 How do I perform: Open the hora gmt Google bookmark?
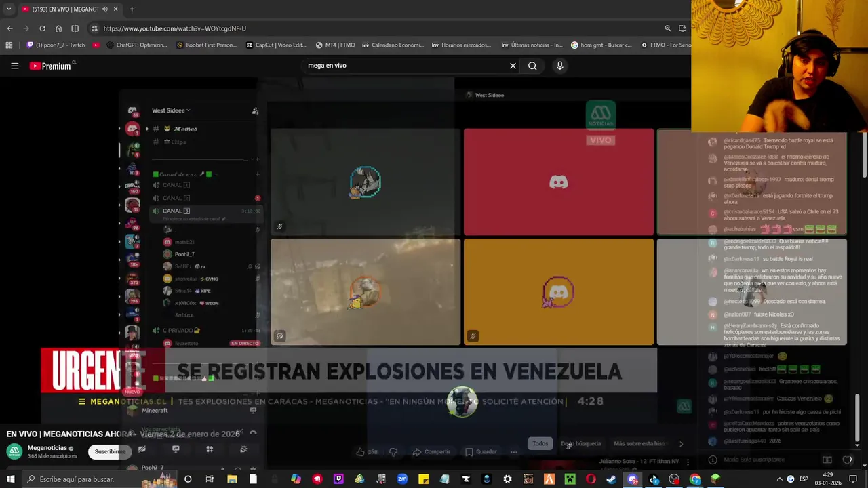(x=601, y=45)
